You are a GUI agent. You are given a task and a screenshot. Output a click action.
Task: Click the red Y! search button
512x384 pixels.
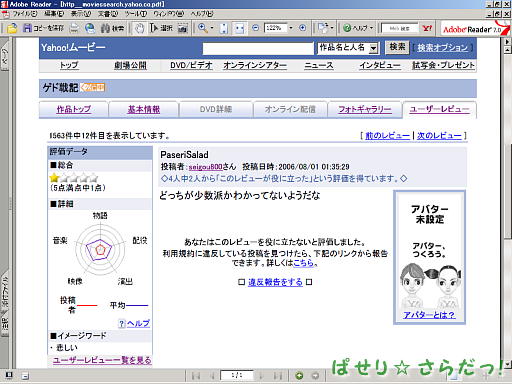point(427,28)
